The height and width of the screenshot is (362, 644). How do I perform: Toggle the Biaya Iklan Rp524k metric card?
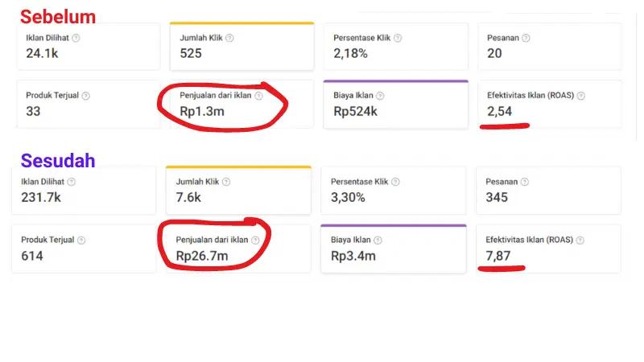[x=395, y=105]
